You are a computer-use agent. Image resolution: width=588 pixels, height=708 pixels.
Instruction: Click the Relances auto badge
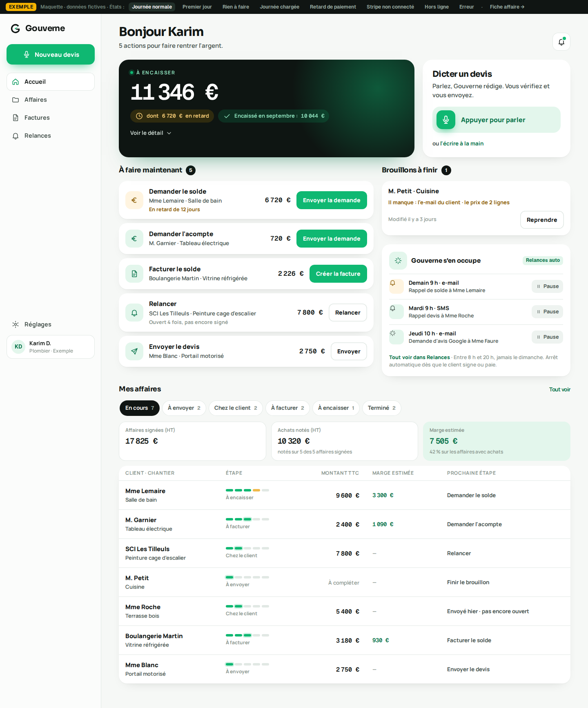click(543, 260)
